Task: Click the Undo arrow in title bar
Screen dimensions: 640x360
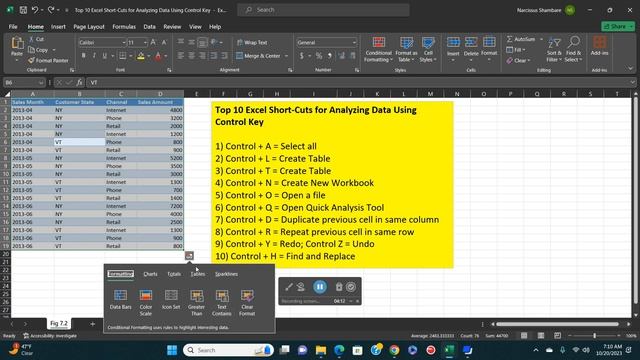Action: click(x=35, y=10)
